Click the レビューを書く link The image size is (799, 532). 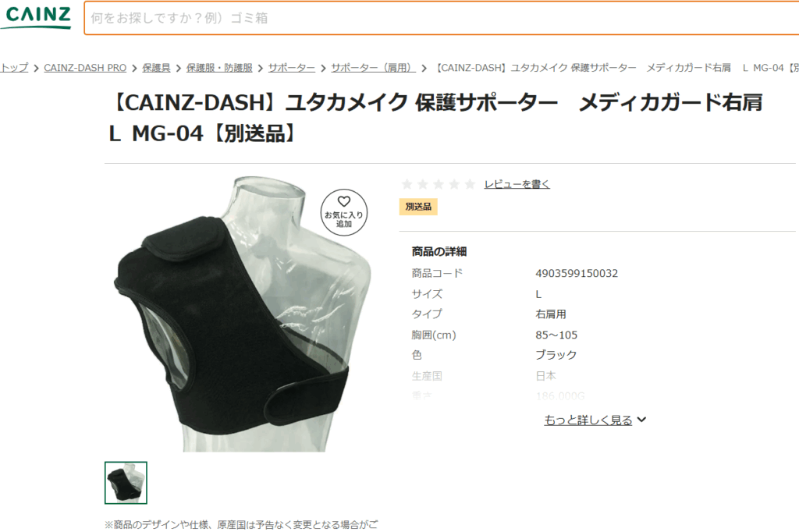[517, 184]
